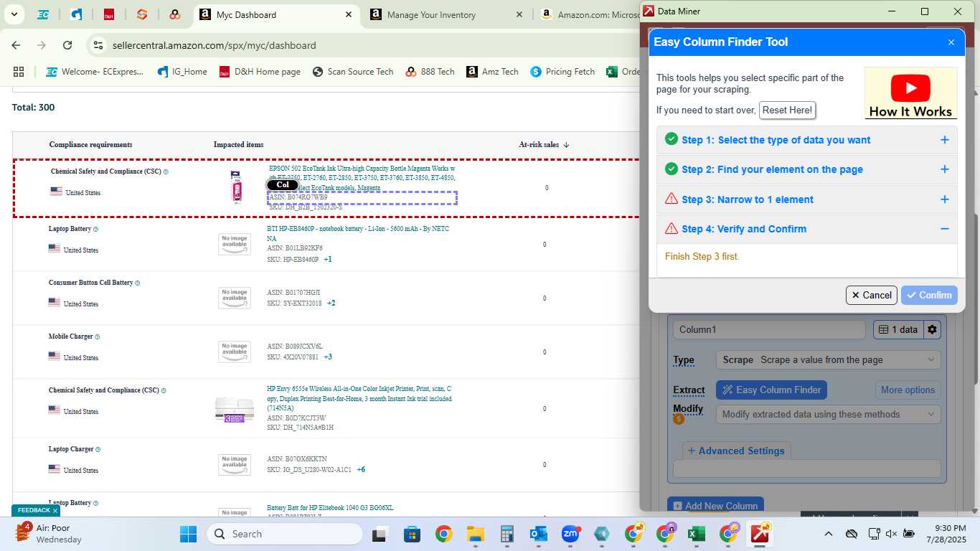Open Pricing Fetch bookmark
980x551 pixels.
[x=562, y=72]
